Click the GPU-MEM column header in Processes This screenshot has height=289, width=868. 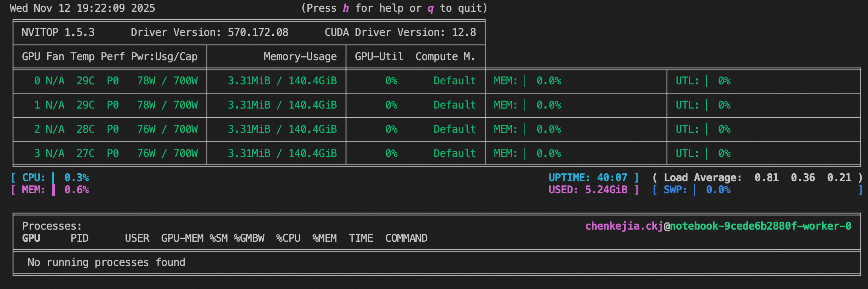(182, 238)
